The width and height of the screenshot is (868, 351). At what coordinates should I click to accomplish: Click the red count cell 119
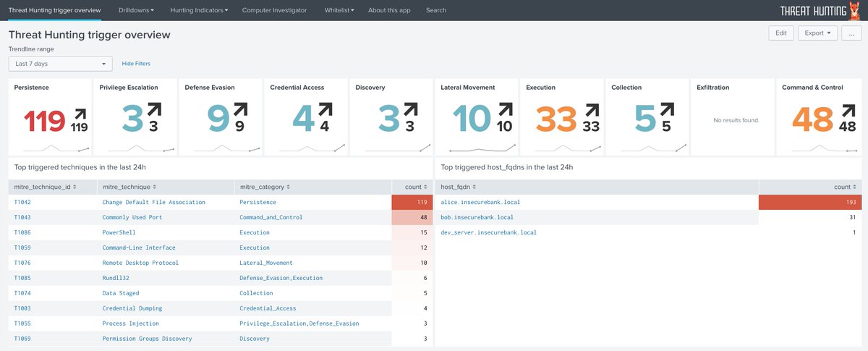pos(412,202)
